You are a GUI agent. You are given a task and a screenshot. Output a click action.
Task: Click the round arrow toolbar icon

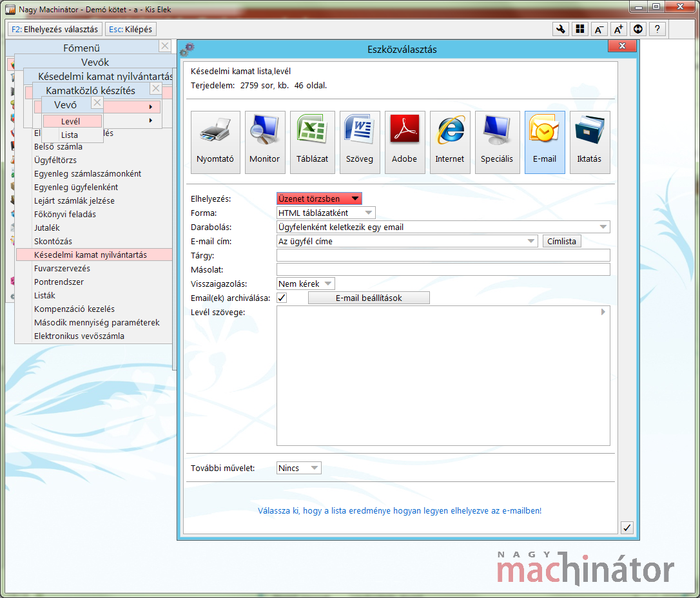(x=638, y=29)
